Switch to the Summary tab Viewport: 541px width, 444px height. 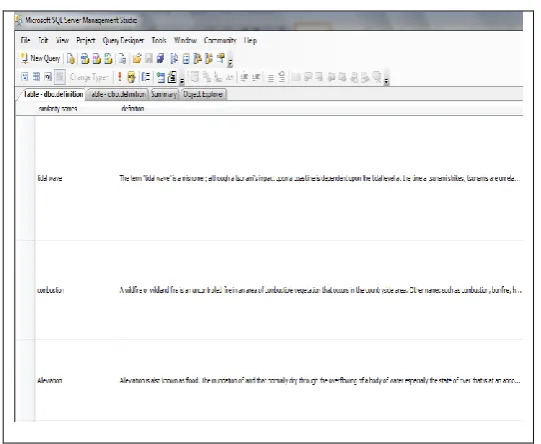click(164, 94)
